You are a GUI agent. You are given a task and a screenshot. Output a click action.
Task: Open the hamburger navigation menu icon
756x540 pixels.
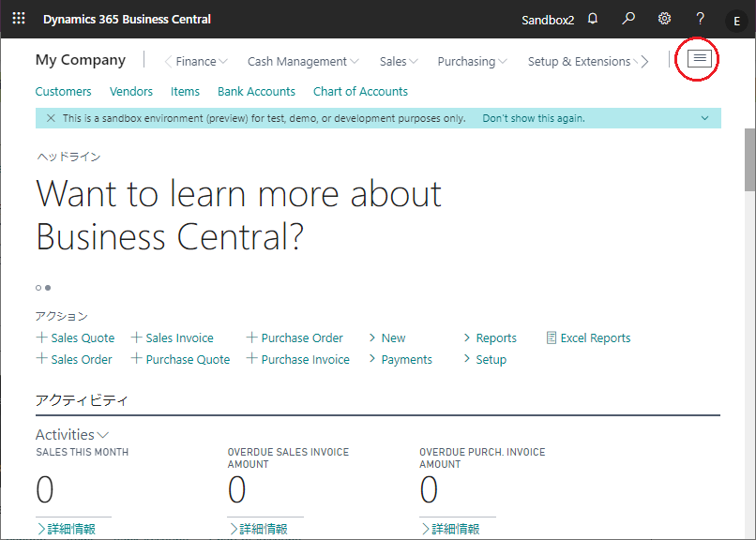(x=700, y=59)
